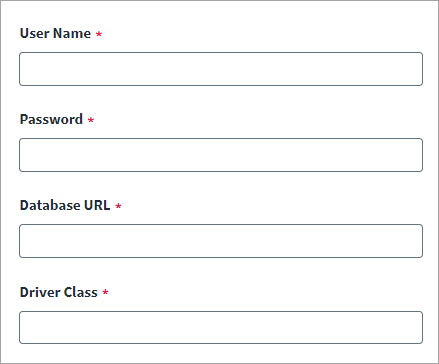Click the Database URL label

coord(65,205)
